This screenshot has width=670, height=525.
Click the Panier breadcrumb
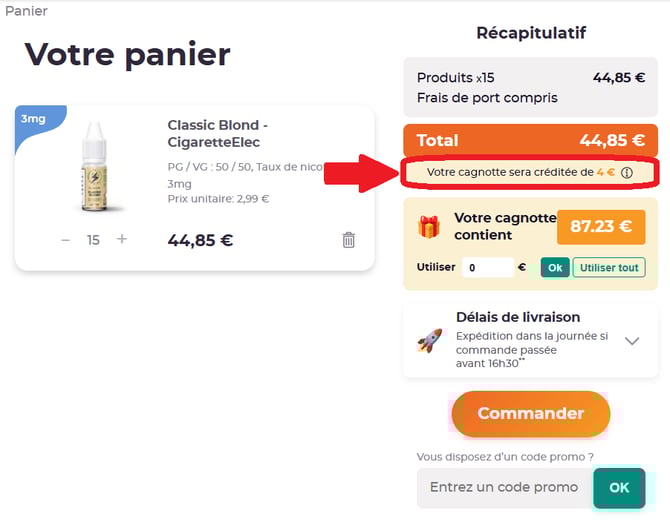pos(26,11)
